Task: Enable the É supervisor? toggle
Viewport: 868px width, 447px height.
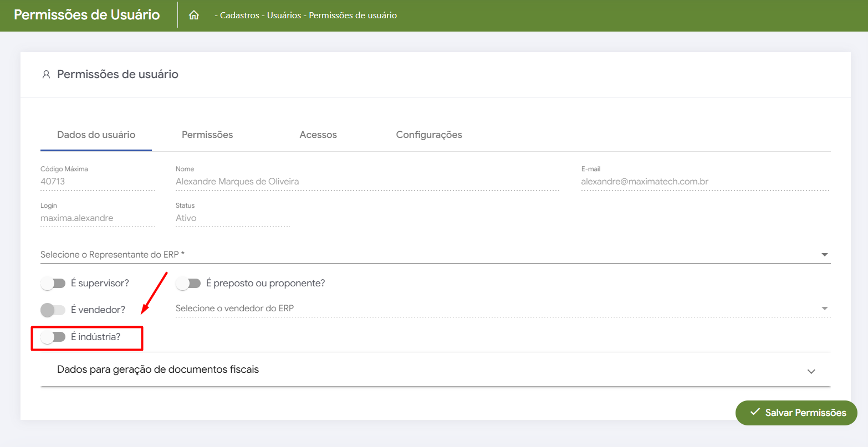Action: tap(53, 284)
